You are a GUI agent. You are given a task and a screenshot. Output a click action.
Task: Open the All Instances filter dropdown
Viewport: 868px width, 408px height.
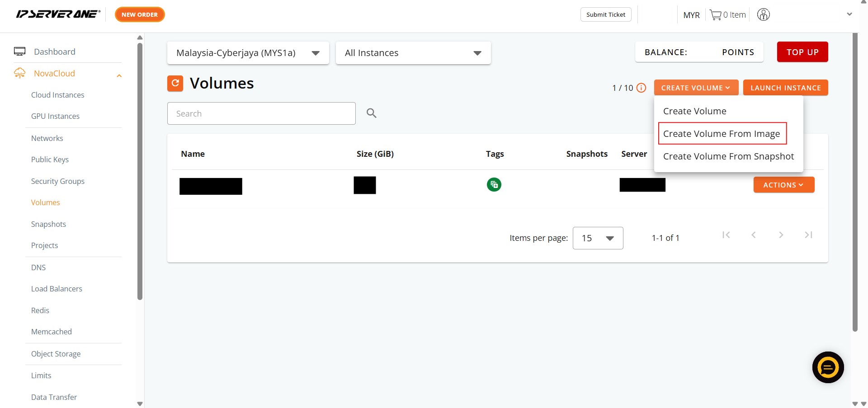pyautogui.click(x=413, y=53)
